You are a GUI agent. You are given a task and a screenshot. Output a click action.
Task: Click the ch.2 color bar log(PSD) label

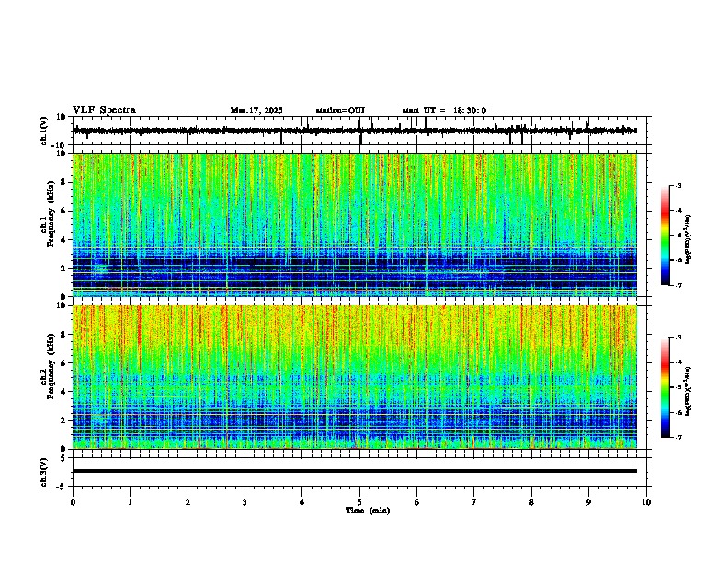pos(688,391)
